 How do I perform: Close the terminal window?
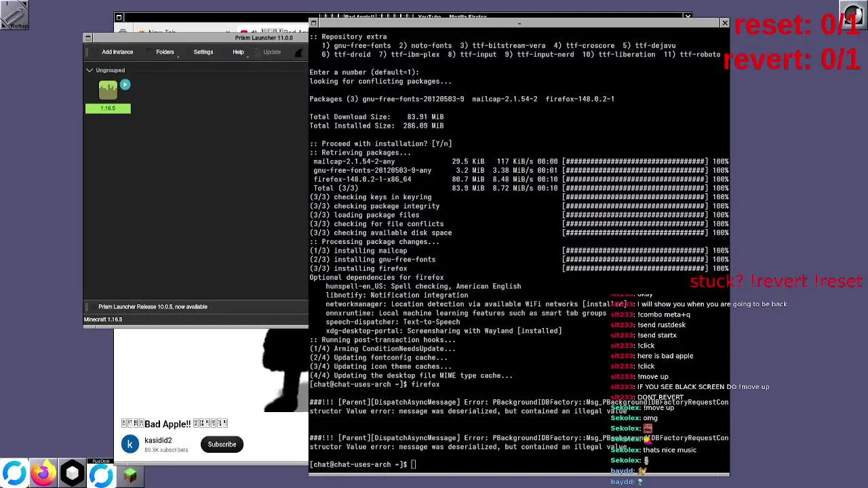(724, 24)
